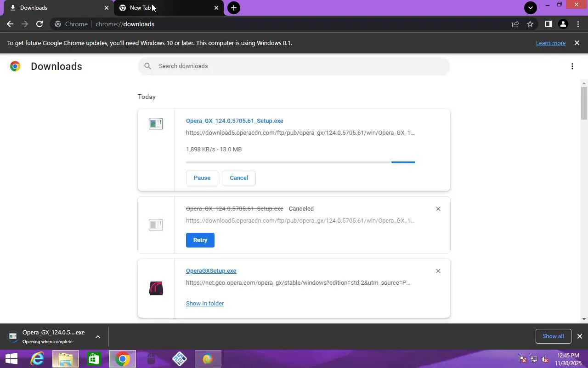Click Show all downloads button
588x368 pixels.
[x=553, y=336]
